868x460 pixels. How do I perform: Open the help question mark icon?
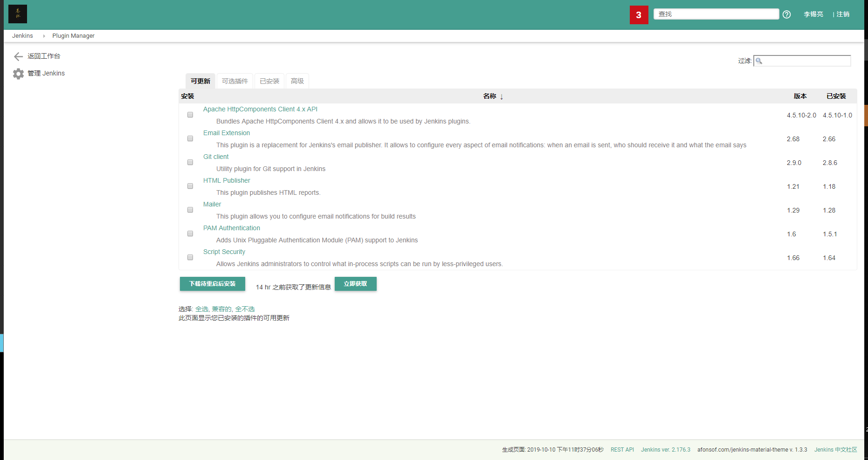(x=786, y=14)
